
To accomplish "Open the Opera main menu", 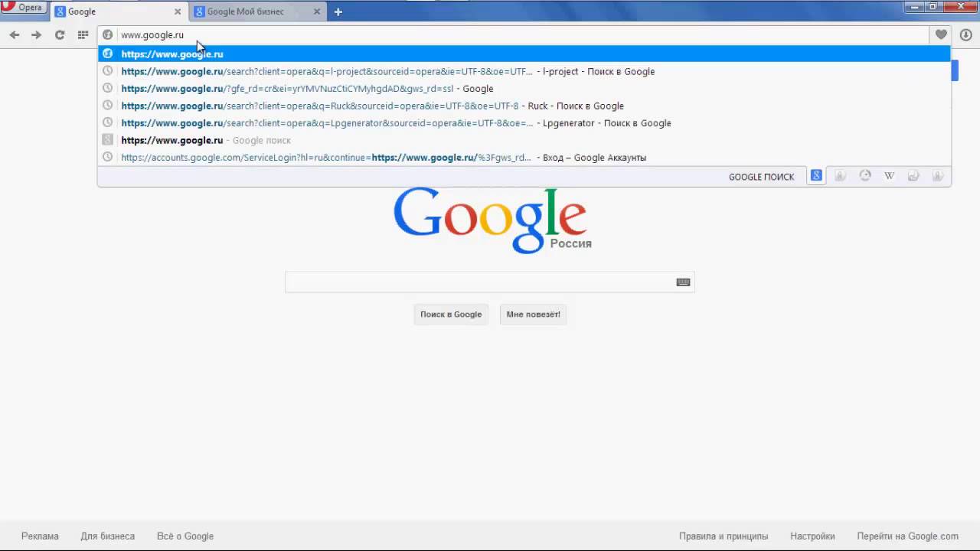I will [24, 8].
